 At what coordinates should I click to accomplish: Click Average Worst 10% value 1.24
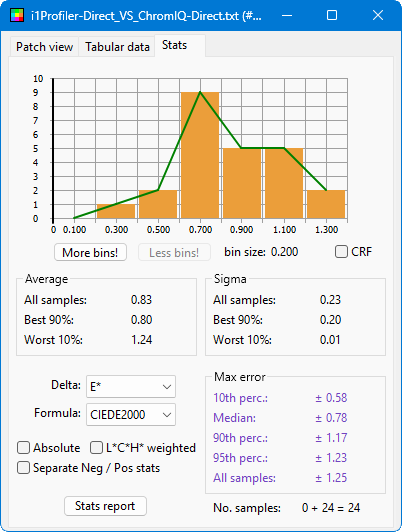click(x=141, y=340)
